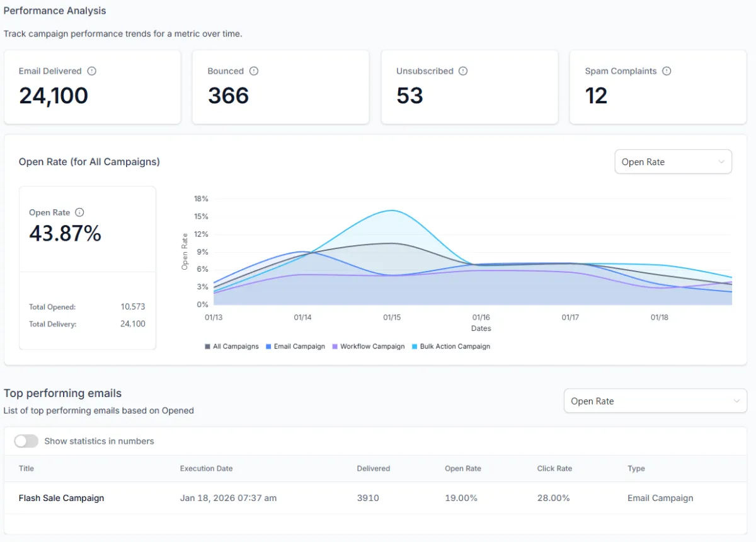Toggle Show statistics in numbers switch

pos(26,441)
